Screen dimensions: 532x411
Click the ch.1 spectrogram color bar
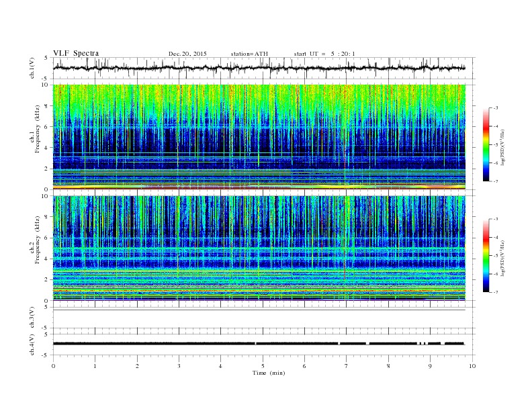point(486,144)
